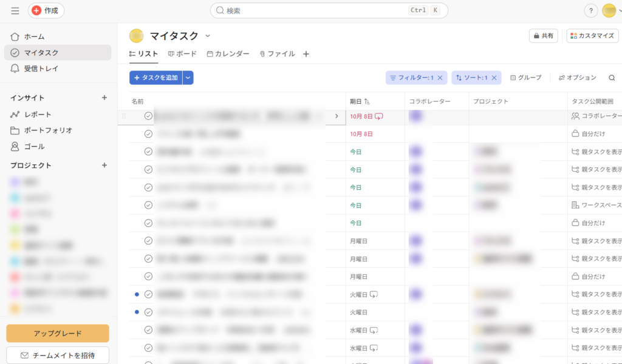Expand the マイタスク title dropdown chevron
The image size is (622, 364).
(x=208, y=36)
